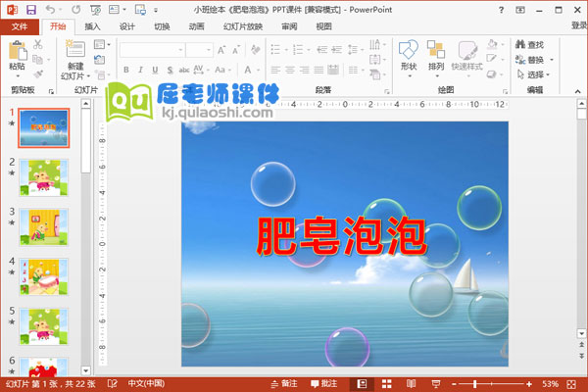Click the Find binoculars button
The height and width of the screenshot is (392, 588).
[529, 45]
